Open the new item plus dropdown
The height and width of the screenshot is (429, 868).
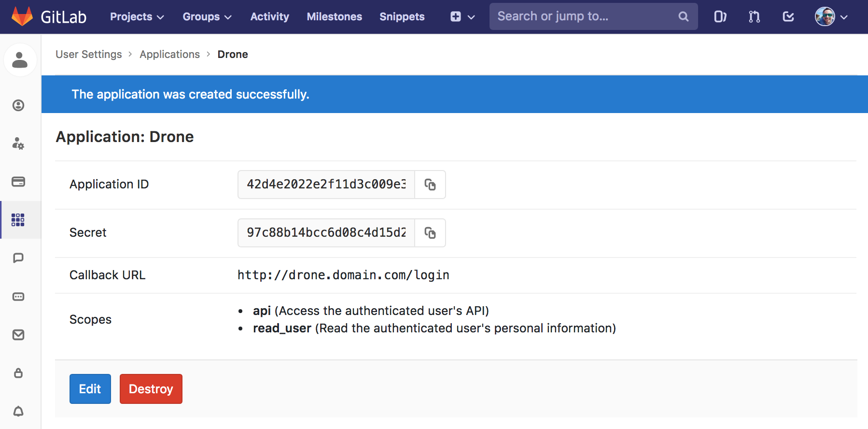pos(462,17)
